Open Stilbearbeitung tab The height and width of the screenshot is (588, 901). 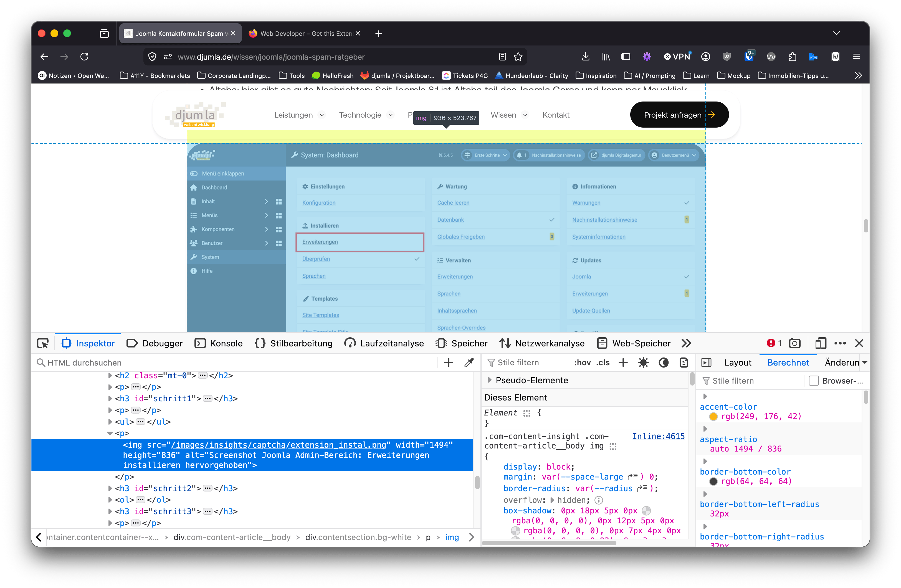click(293, 343)
